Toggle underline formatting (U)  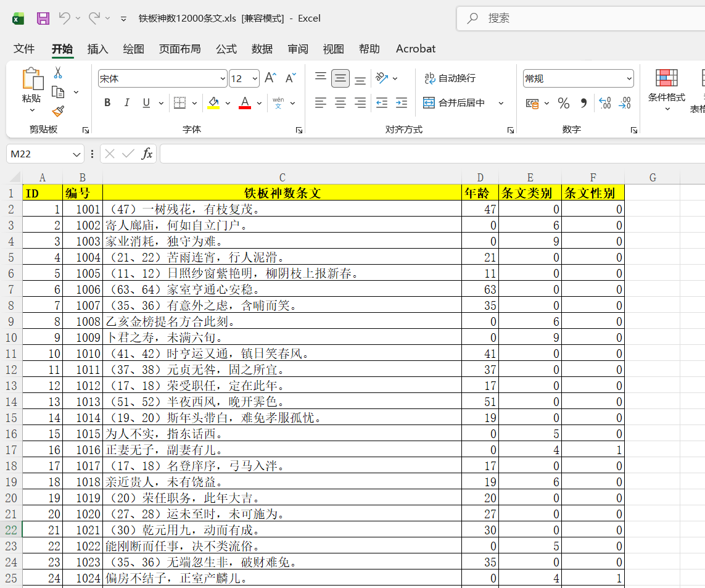tap(146, 103)
